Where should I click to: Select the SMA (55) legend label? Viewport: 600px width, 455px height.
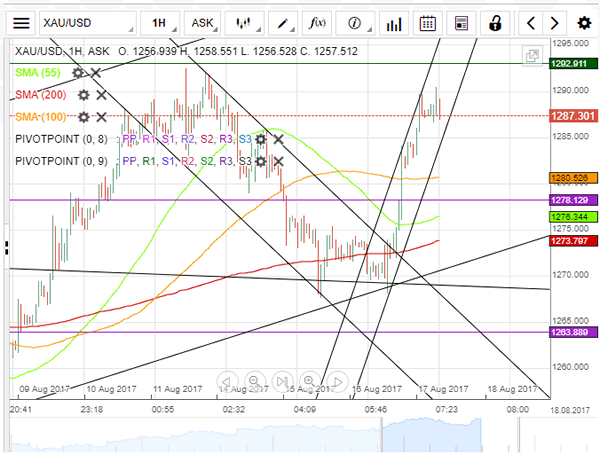38,73
